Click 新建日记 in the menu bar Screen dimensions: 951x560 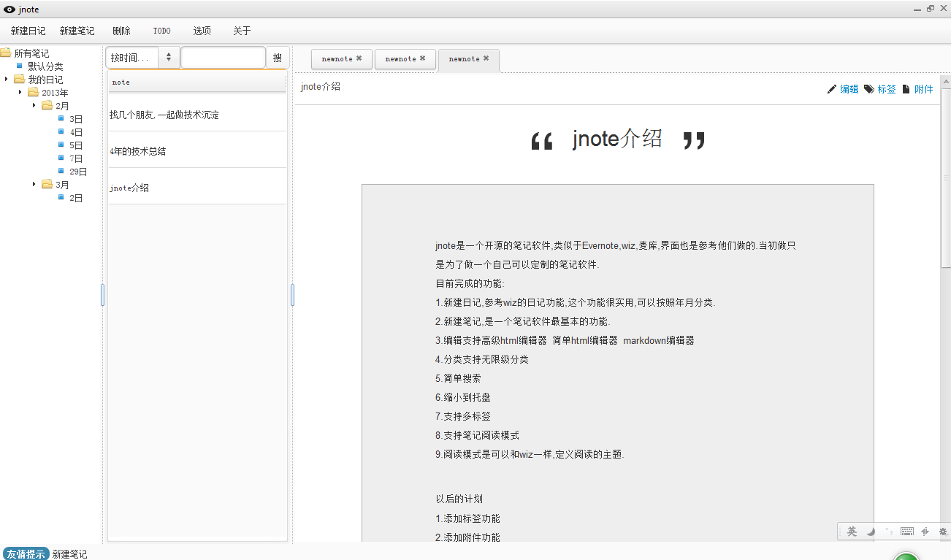click(28, 31)
